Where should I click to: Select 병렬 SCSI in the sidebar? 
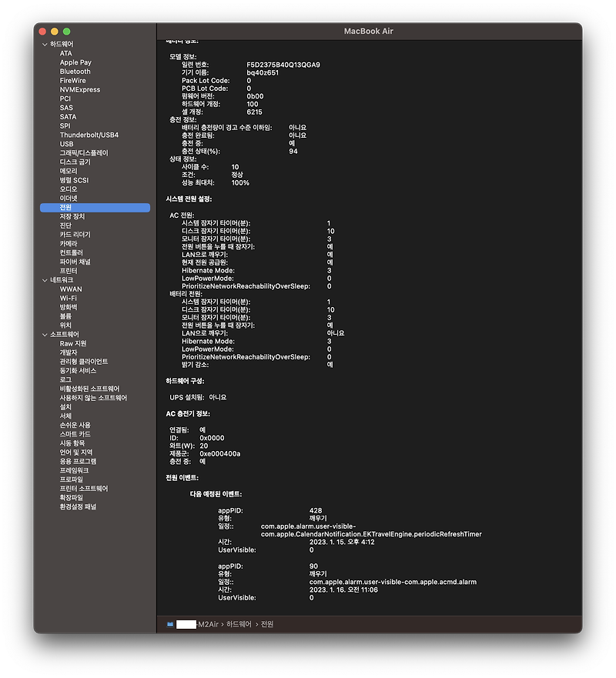pyautogui.click(x=74, y=180)
